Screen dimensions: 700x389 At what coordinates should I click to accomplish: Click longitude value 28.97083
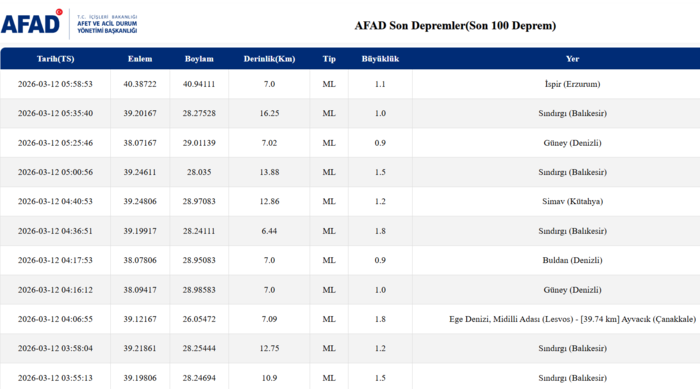pyautogui.click(x=199, y=201)
